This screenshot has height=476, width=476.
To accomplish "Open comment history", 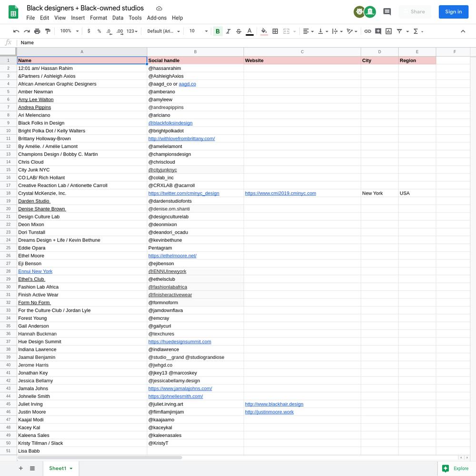I will click(x=387, y=12).
